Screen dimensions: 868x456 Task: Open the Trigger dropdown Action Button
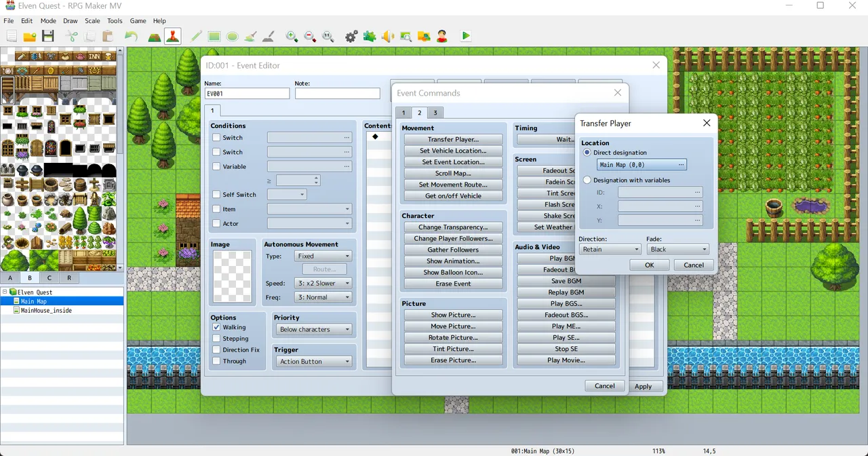[314, 362]
